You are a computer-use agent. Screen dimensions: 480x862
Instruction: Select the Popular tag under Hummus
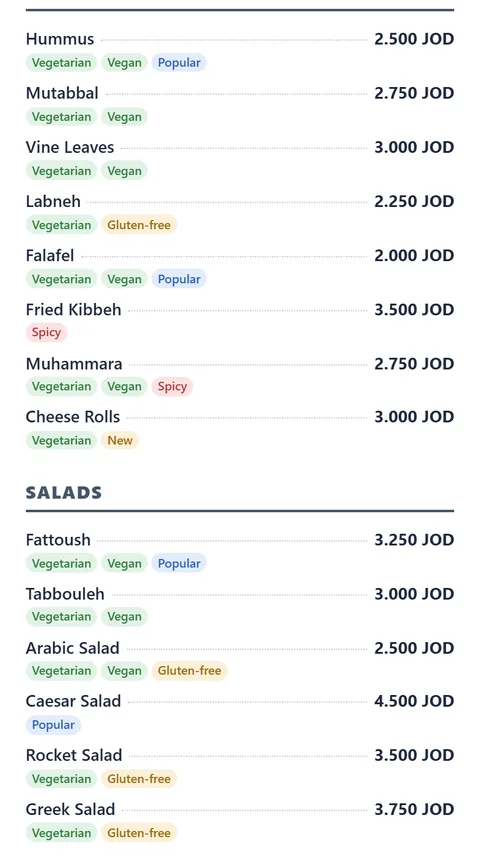pyautogui.click(x=179, y=63)
